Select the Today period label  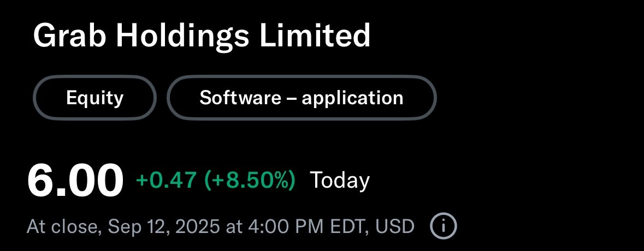pyautogui.click(x=340, y=181)
